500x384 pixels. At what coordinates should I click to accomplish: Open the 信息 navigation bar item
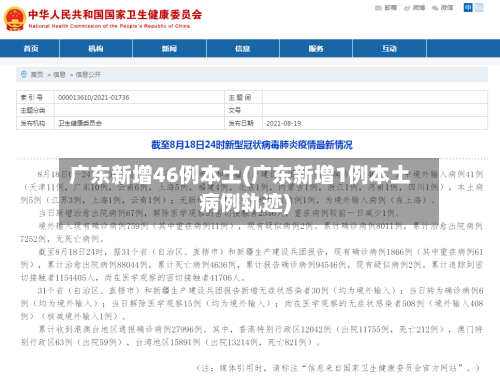click(x=242, y=49)
